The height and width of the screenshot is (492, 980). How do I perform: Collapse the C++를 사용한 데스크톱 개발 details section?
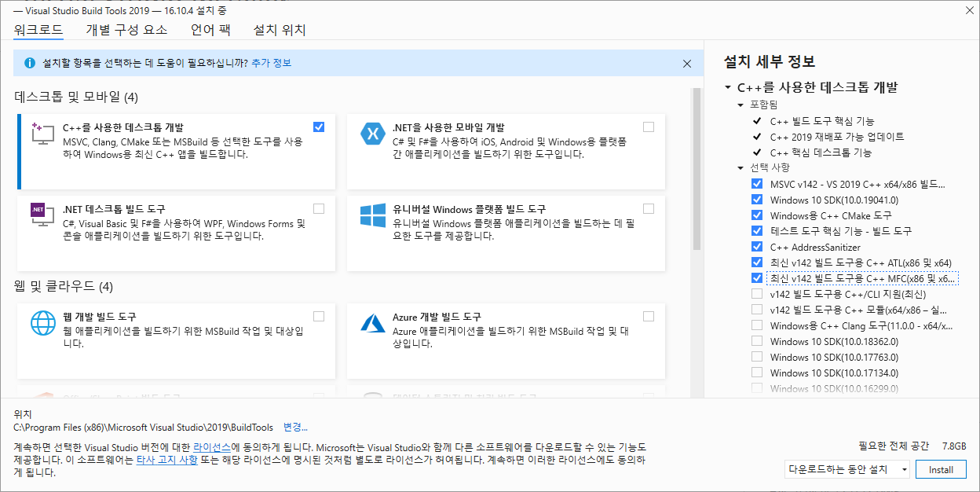click(728, 88)
